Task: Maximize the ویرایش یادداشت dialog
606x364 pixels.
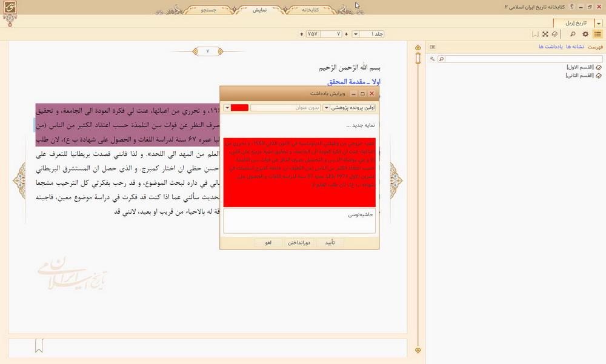Action: (x=362, y=93)
